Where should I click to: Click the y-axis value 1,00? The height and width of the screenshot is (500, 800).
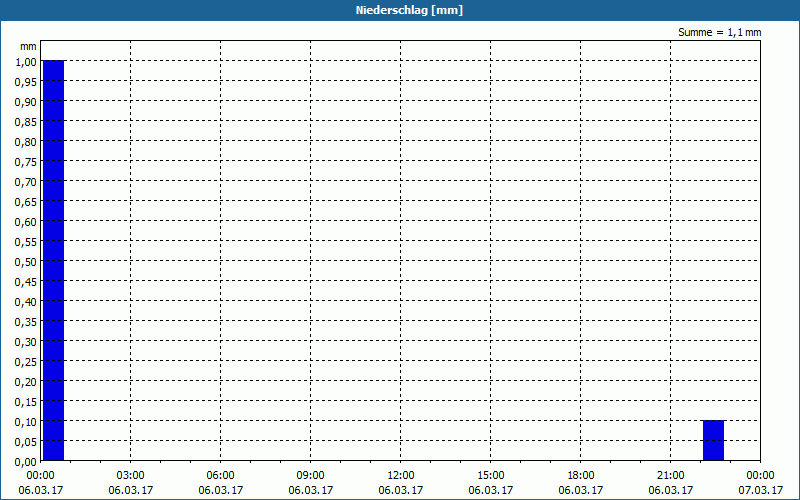pyautogui.click(x=26, y=62)
